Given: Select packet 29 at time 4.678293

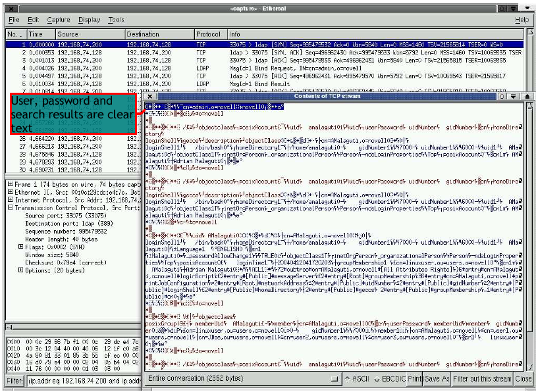Looking at the screenshot, I should coord(74,162).
